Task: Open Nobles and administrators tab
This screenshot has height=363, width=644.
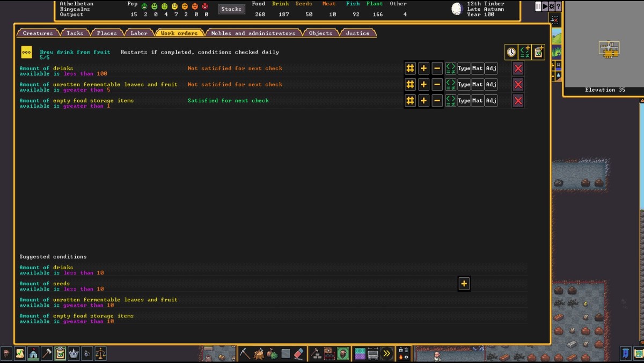Action: [x=253, y=33]
